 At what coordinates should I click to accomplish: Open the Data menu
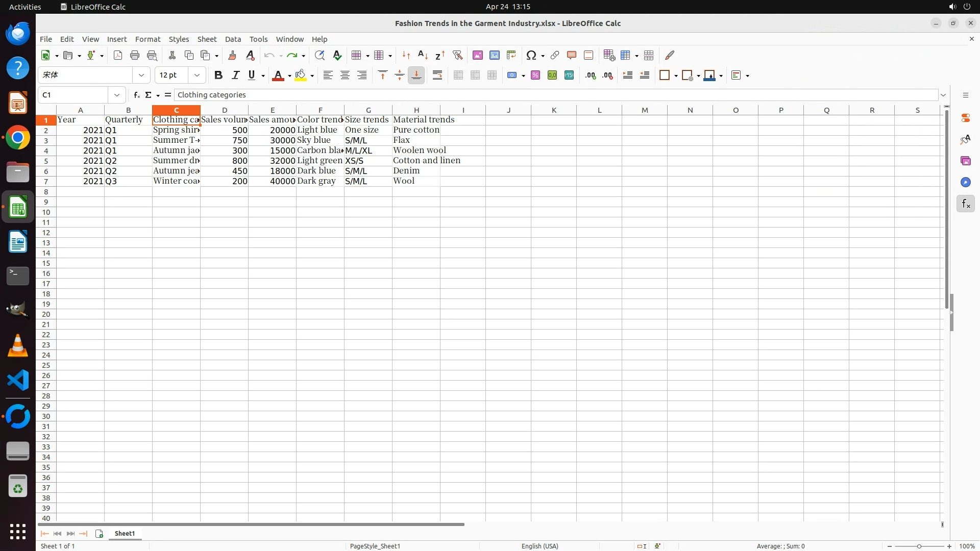233,39
